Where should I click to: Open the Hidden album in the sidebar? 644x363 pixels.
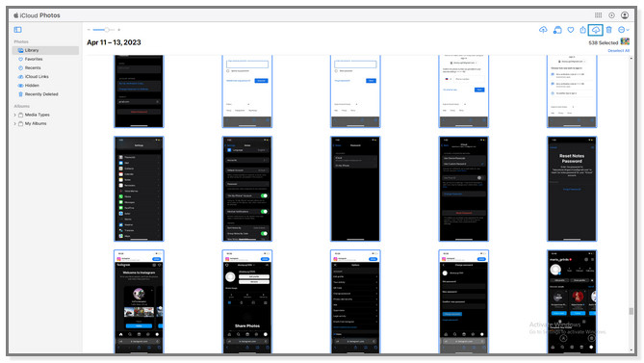pos(32,86)
